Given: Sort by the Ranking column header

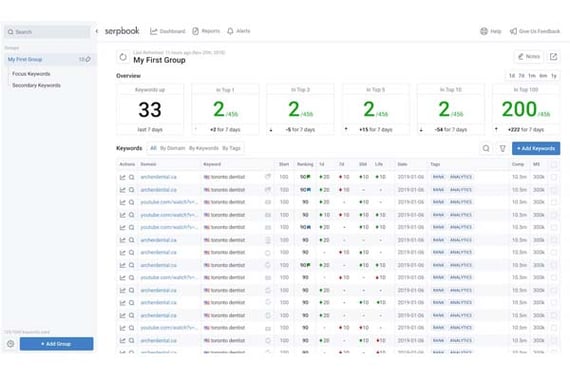Looking at the screenshot, I should 305,164.
